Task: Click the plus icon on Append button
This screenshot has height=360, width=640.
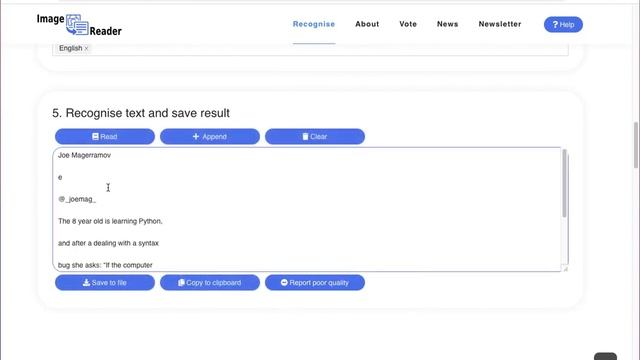Action: (196, 136)
